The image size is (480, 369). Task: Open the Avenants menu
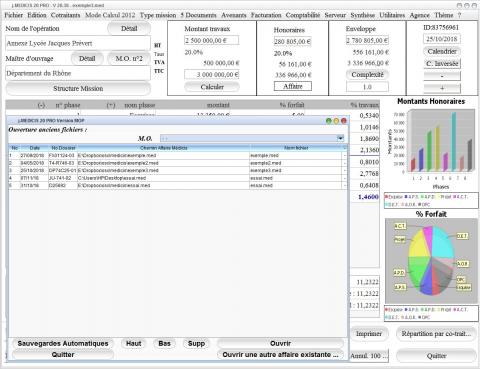[234, 15]
